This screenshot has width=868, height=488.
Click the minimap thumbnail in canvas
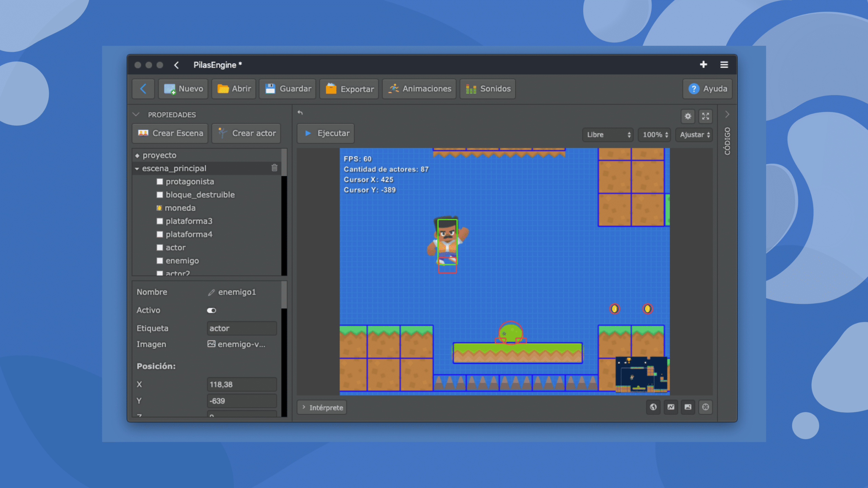click(x=642, y=375)
